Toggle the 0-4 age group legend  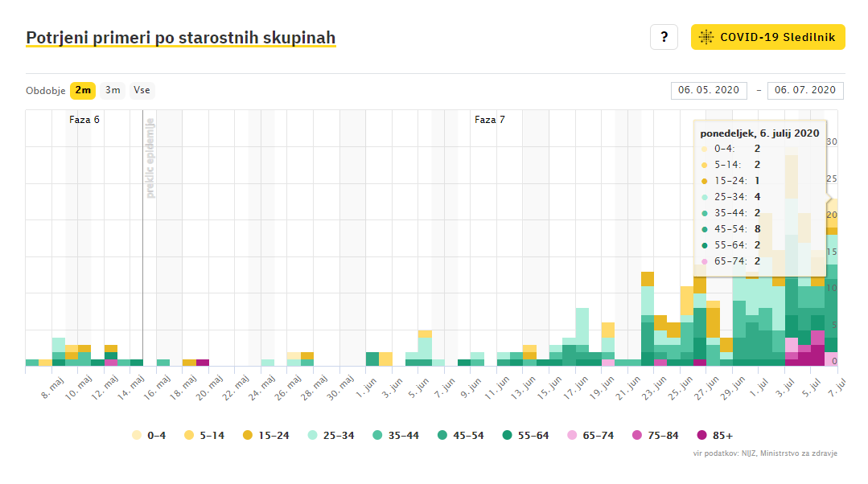tap(150, 436)
